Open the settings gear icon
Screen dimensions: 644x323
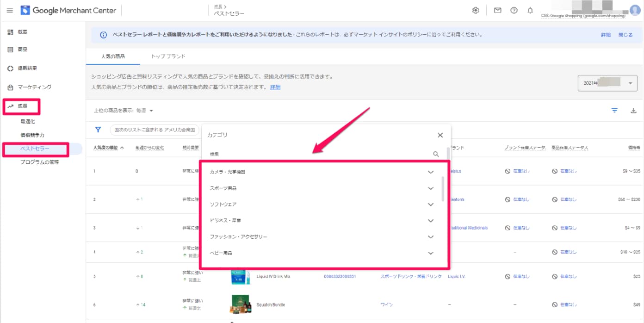tap(475, 10)
